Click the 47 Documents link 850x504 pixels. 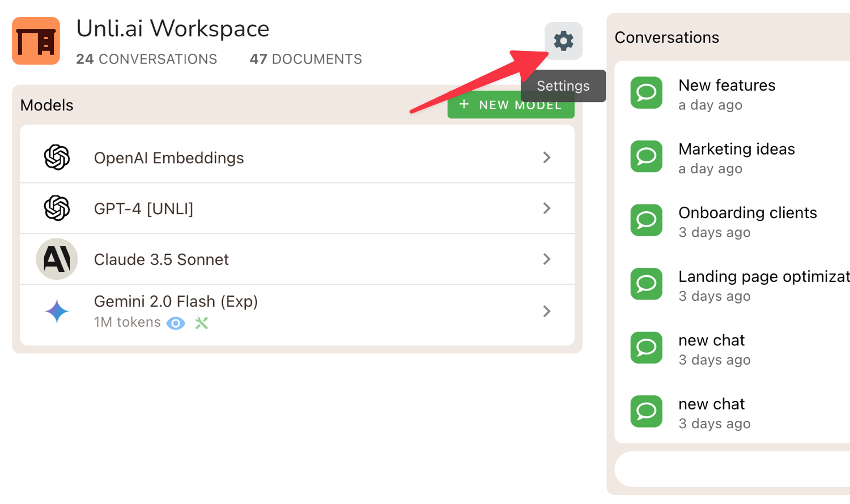tap(305, 59)
